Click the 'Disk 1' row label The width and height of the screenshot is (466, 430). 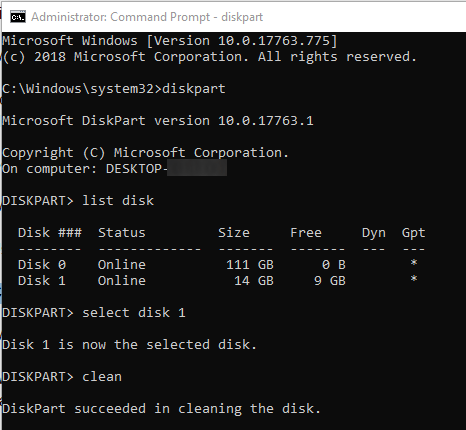[42, 281]
